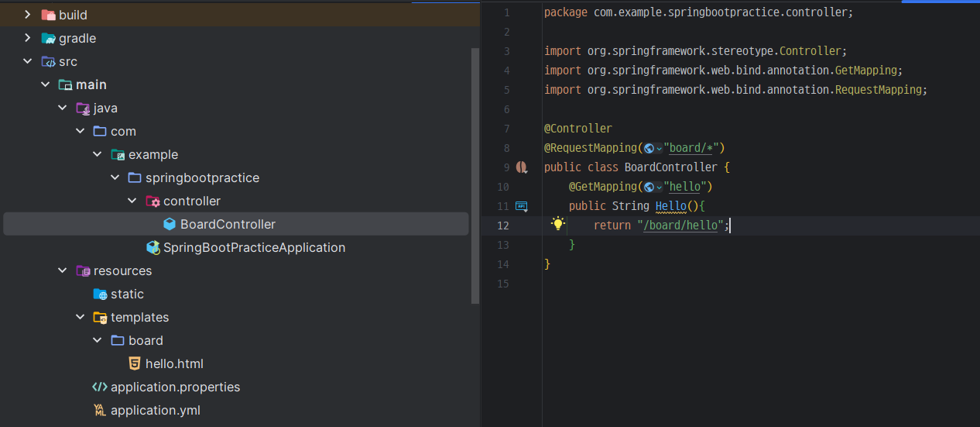The width and height of the screenshot is (980, 427).
Task: Click the src folder icon
Action: click(x=49, y=61)
